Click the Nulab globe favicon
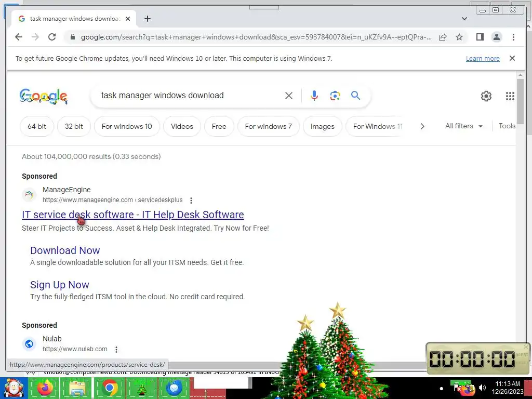Image resolution: width=532 pixels, height=399 pixels. [x=29, y=344]
